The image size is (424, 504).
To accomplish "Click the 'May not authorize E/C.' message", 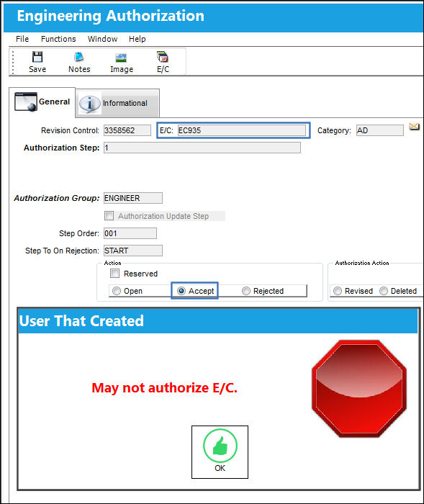I will [x=164, y=388].
